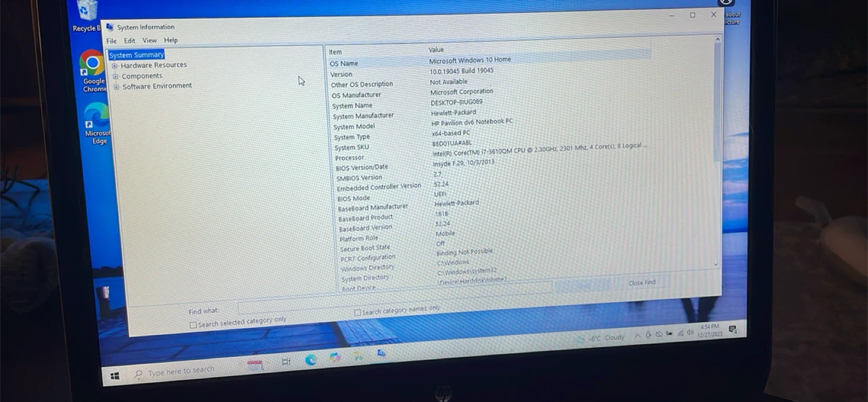Open the news widget left of Task View

(255, 365)
